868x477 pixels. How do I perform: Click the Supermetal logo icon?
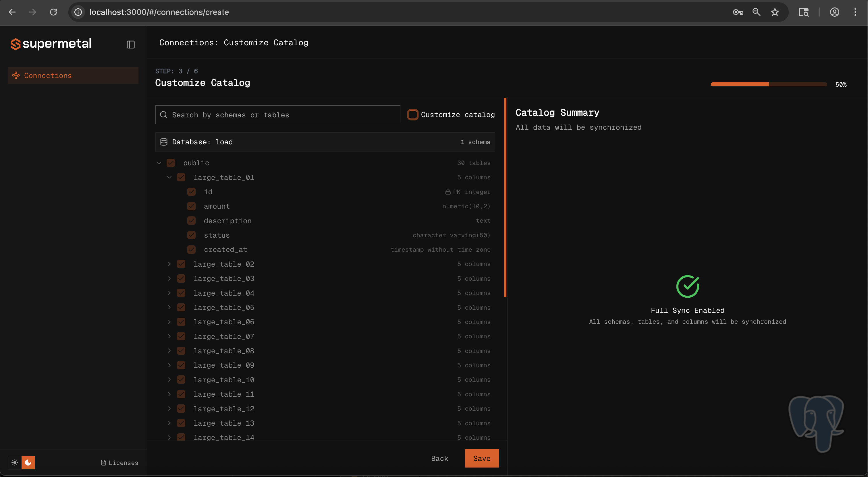tap(15, 44)
